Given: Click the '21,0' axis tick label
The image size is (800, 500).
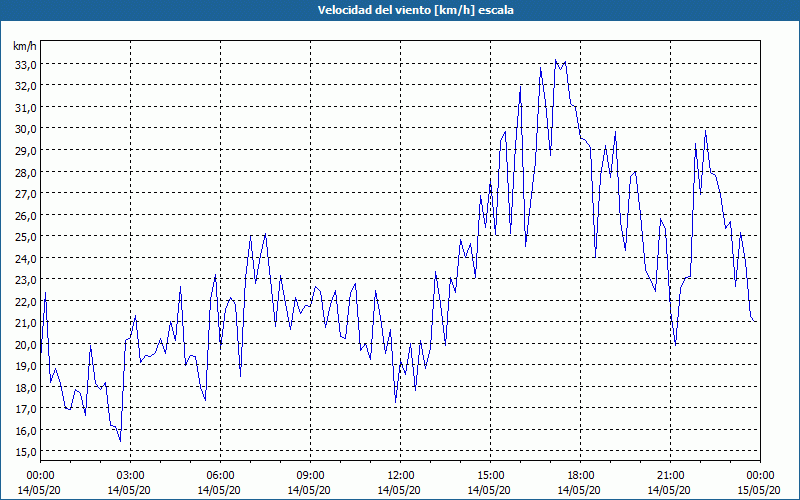Looking at the screenshot, I should (x=25, y=323).
